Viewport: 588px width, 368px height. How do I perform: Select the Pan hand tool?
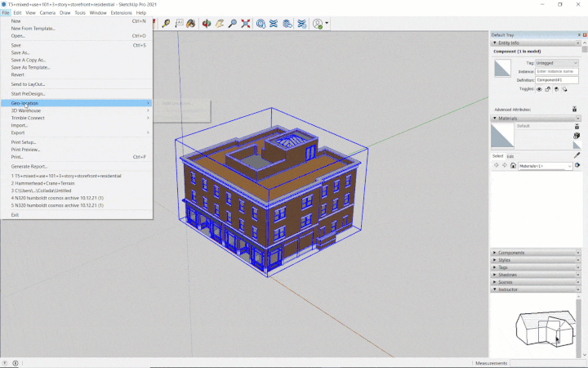coord(219,24)
